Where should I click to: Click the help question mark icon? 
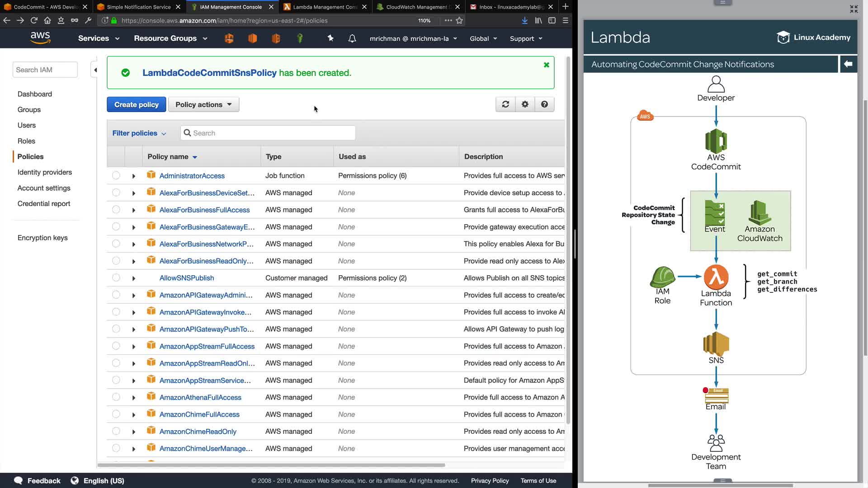click(544, 104)
